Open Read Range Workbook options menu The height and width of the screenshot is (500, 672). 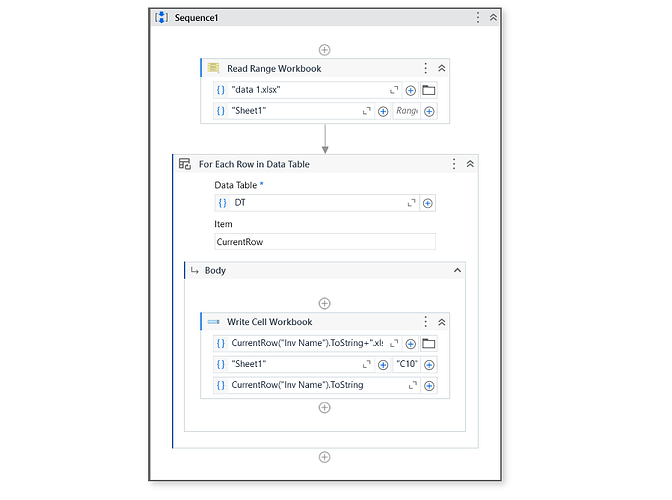[425, 68]
